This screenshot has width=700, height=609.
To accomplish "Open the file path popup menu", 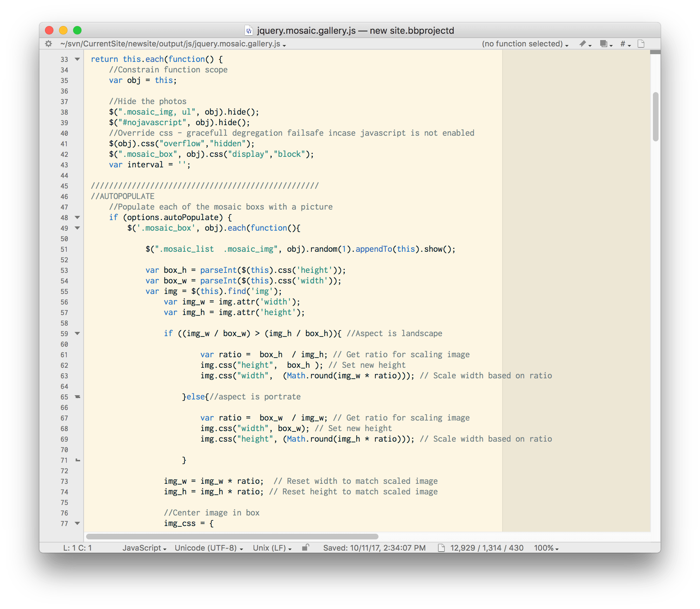I will (173, 44).
